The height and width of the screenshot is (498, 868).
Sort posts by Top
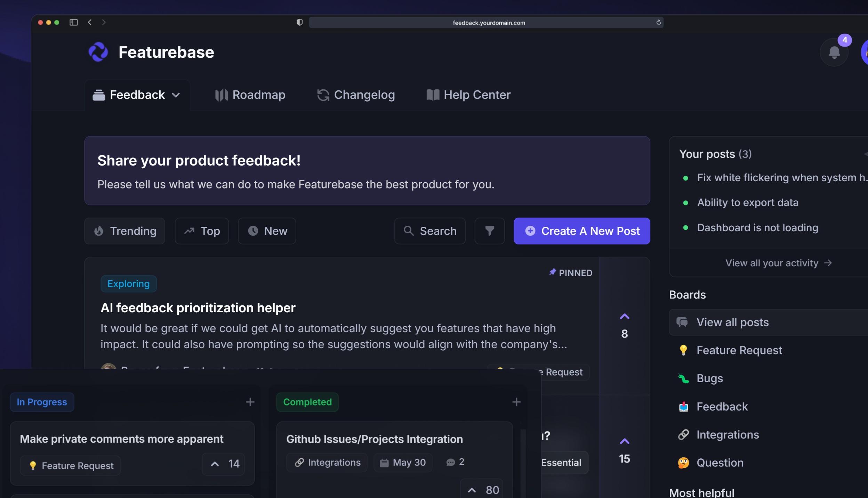tap(202, 231)
